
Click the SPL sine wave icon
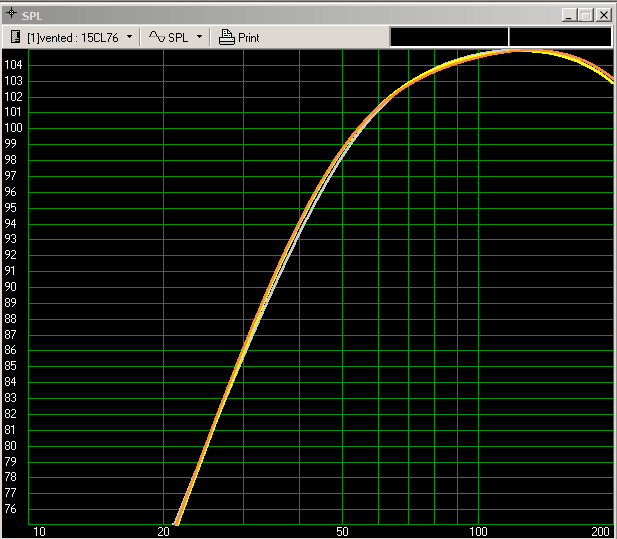[157, 37]
